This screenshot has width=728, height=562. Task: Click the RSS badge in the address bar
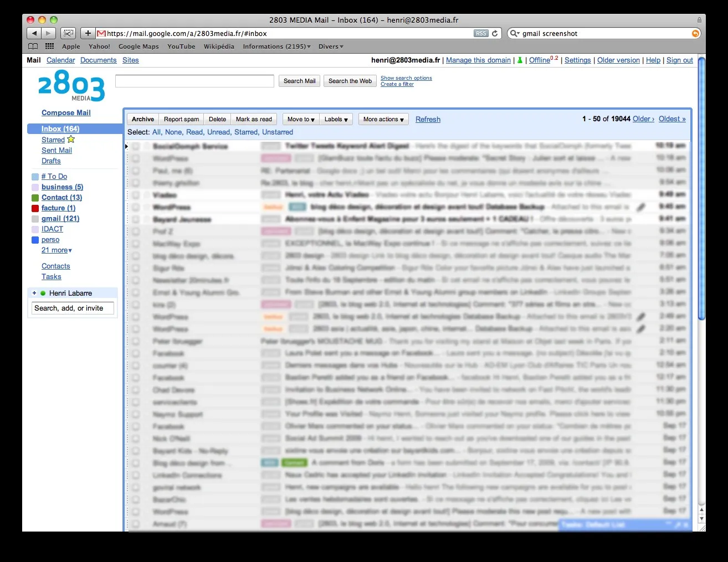[481, 33]
